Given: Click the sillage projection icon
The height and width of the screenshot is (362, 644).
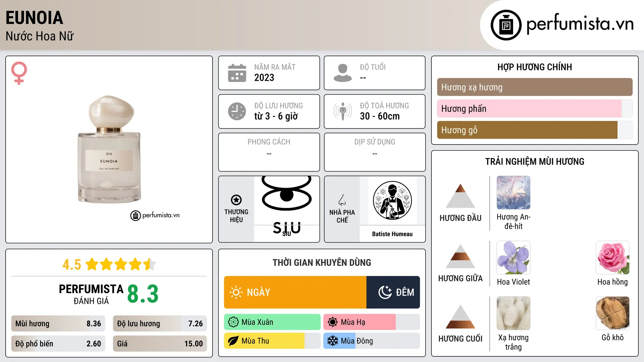Looking at the screenshot, I should (342, 111).
